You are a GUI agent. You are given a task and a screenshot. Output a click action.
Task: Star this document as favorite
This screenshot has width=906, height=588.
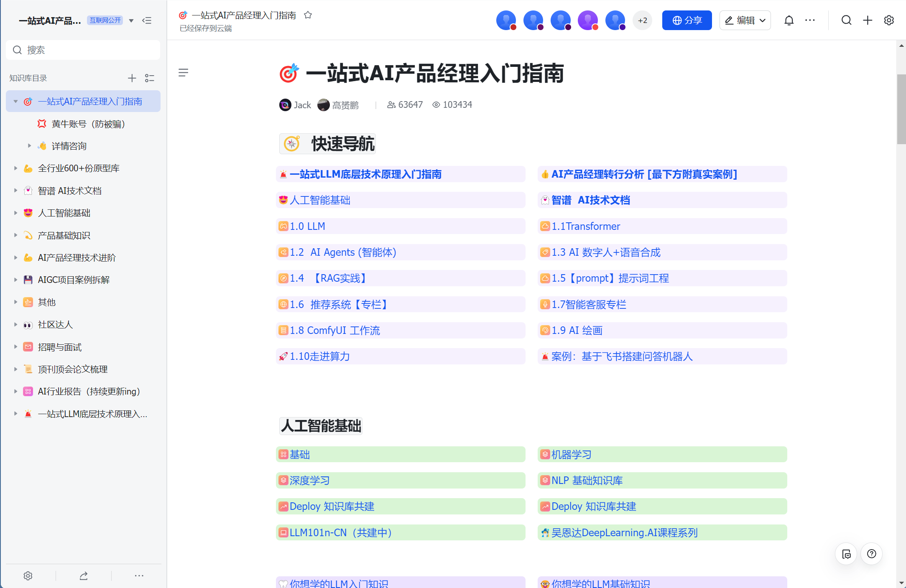click(308, 15)
